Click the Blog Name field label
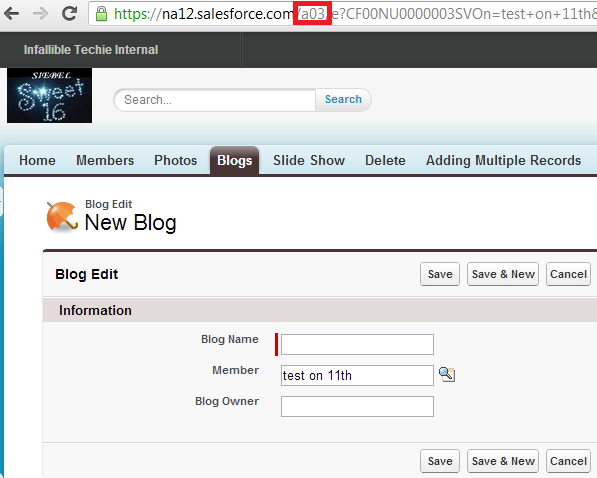This screenshot has height=478, width=597. 230,339
